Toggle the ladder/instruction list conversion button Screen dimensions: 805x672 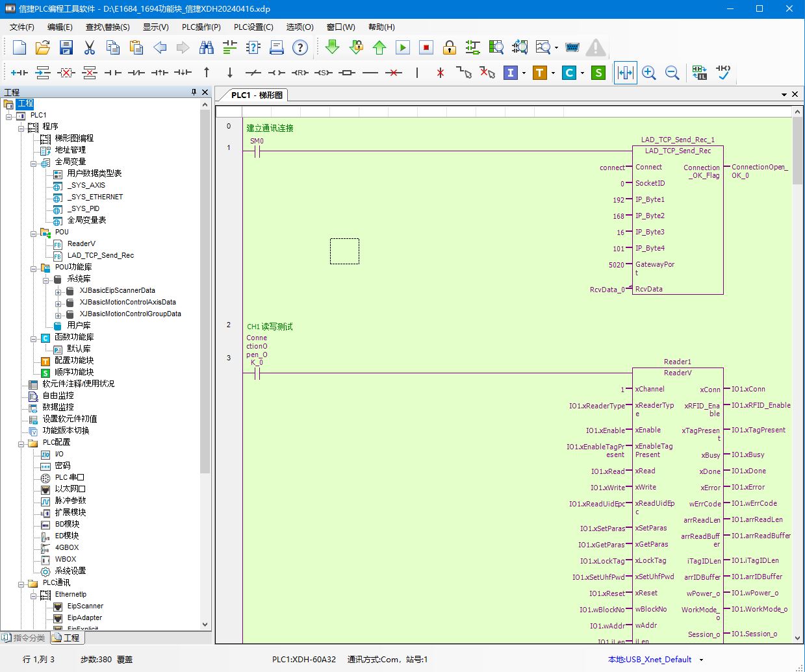click(699, 73)
